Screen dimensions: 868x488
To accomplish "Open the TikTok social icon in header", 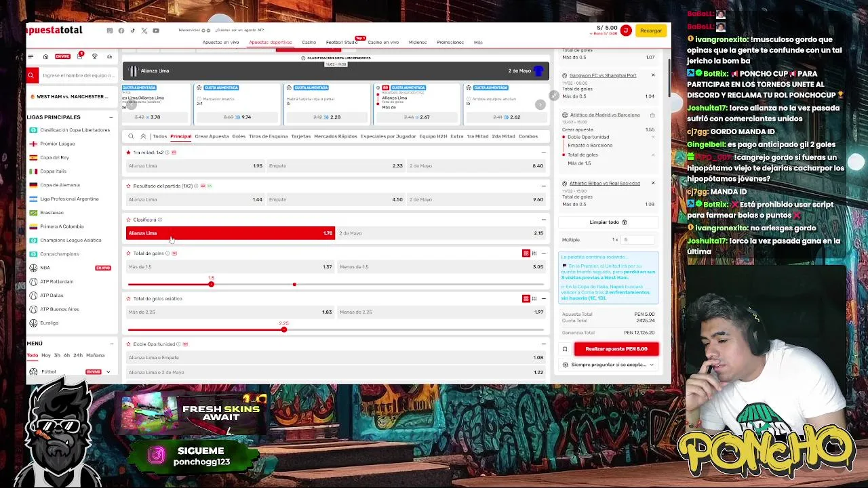I will tap(132, 30).
